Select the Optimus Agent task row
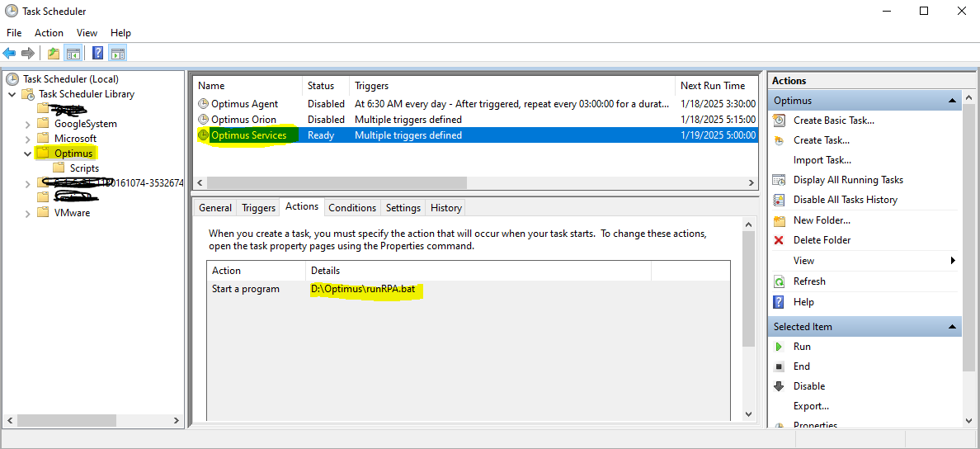The width and height of the screenshot is (980, 449). point(245,104)
